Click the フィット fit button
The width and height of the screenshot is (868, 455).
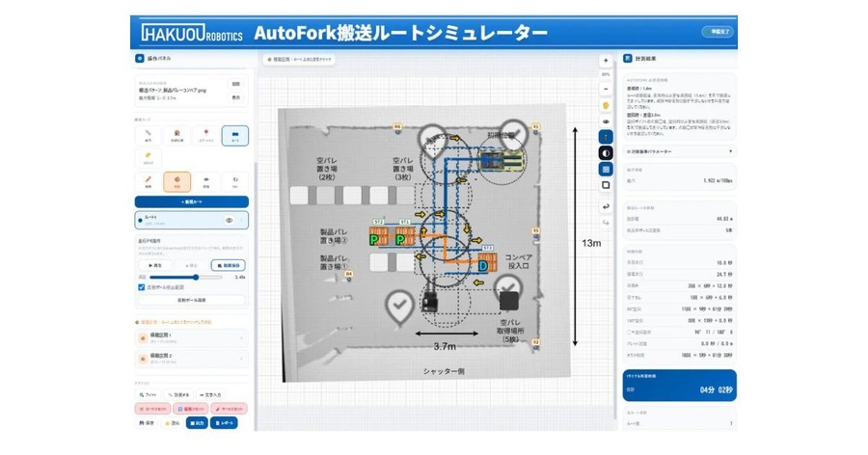tap(149, 394)
